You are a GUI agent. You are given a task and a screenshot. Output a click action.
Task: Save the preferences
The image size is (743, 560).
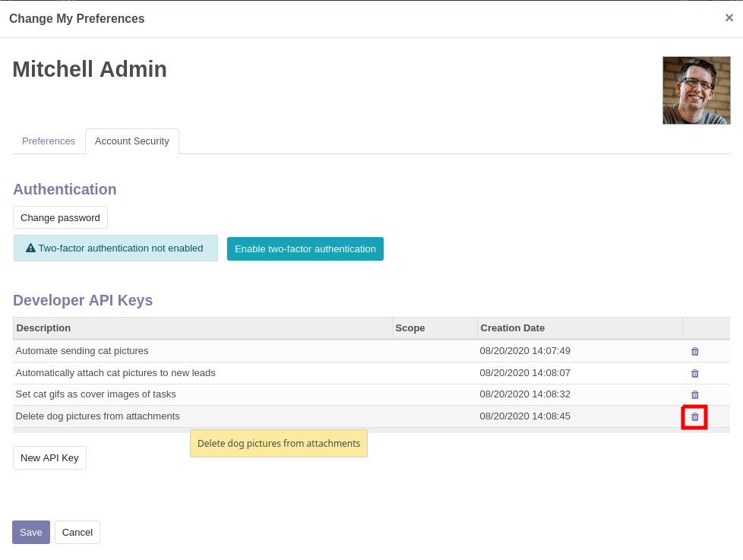tap(31, 533)
